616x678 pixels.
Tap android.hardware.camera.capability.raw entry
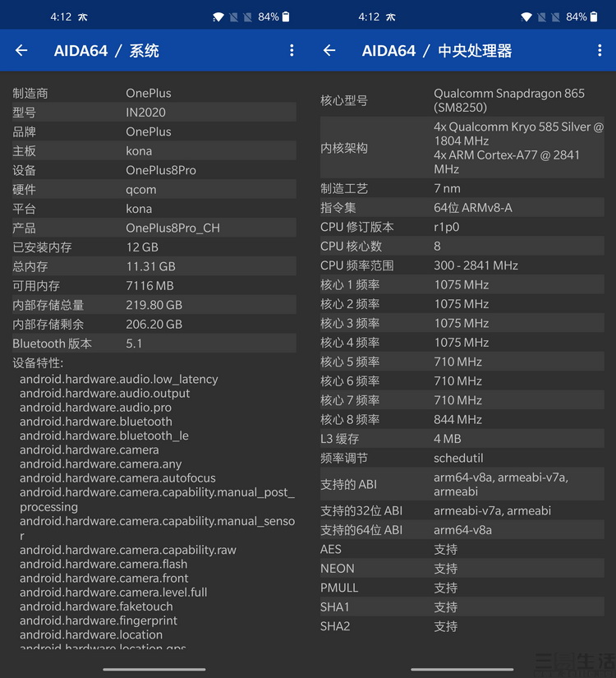tap(128, 550)
